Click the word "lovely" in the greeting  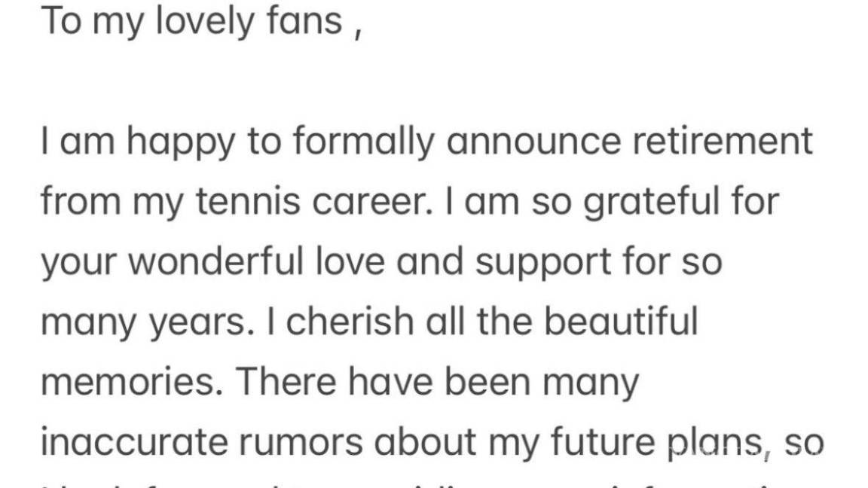(202, 22)
